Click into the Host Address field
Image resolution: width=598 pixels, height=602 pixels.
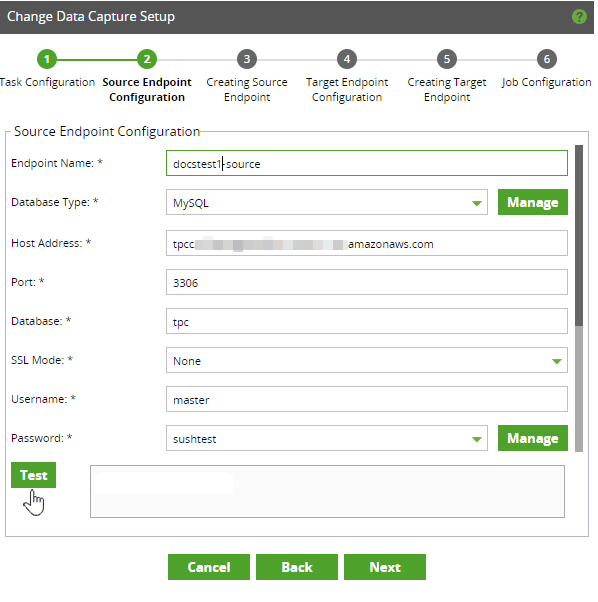tap(367, 243)
